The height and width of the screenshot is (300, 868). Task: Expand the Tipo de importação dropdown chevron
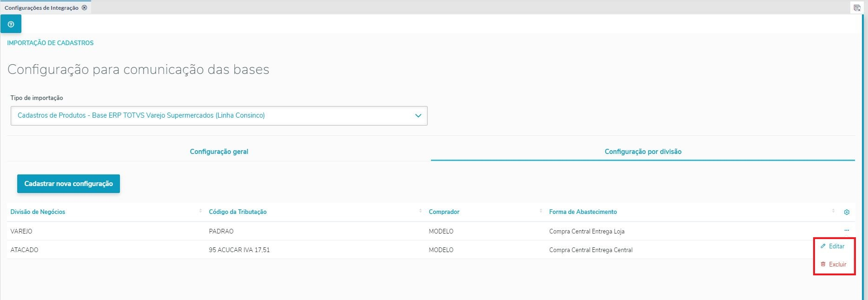pos(418,116)
